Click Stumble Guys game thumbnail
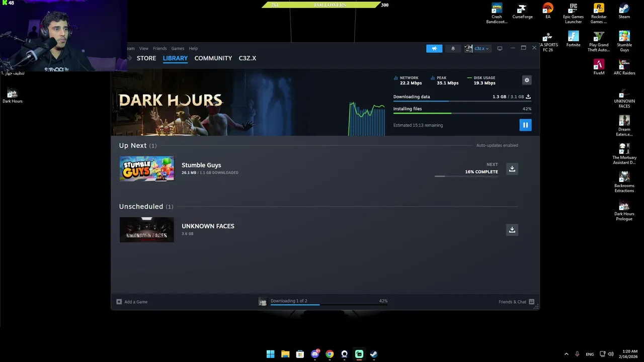 pos(146,168)
